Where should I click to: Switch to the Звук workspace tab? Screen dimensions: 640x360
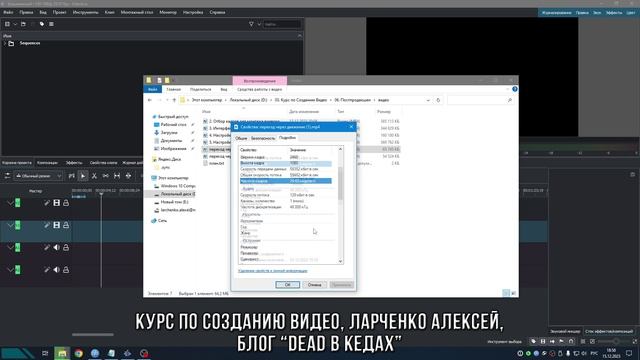pyautogui.click(x=597, y=13)
